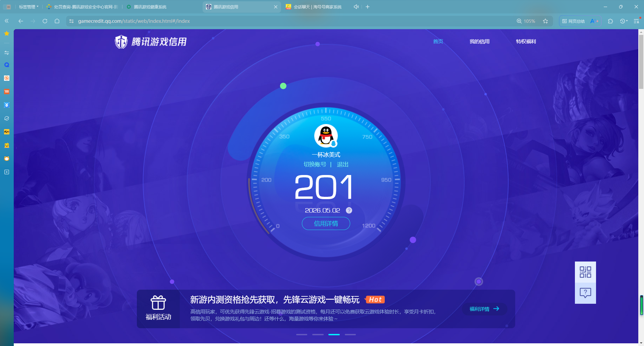Select fourth carousel indicator dash
Image resolution: width=644 pixels, height=346 pixels.
click(x=350, y=335)
